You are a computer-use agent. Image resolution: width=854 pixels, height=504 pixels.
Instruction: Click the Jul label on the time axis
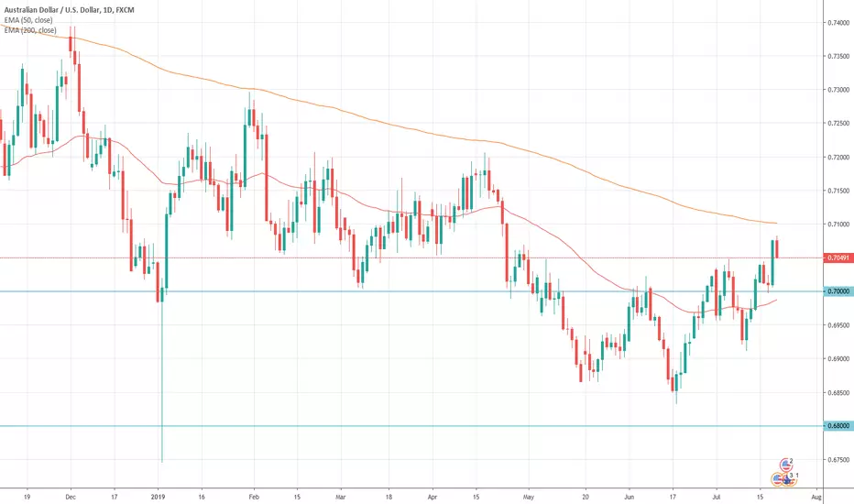pos(717,497)
